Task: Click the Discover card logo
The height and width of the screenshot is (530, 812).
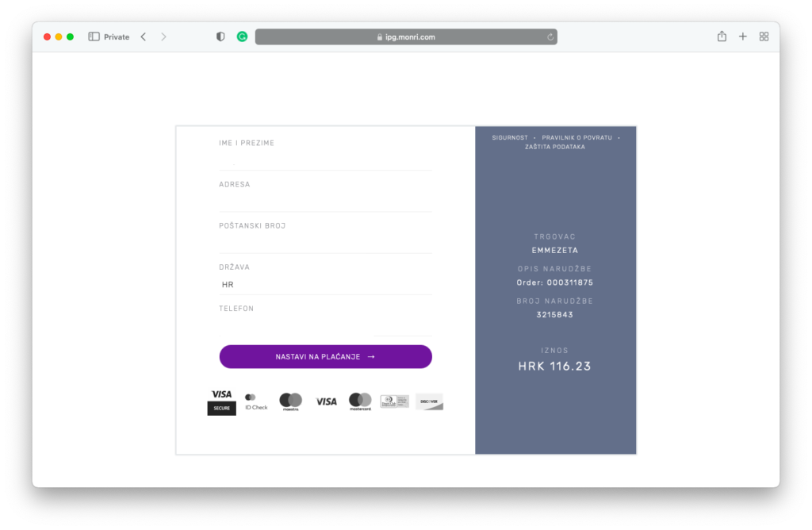Action: (x=429, y=401)
